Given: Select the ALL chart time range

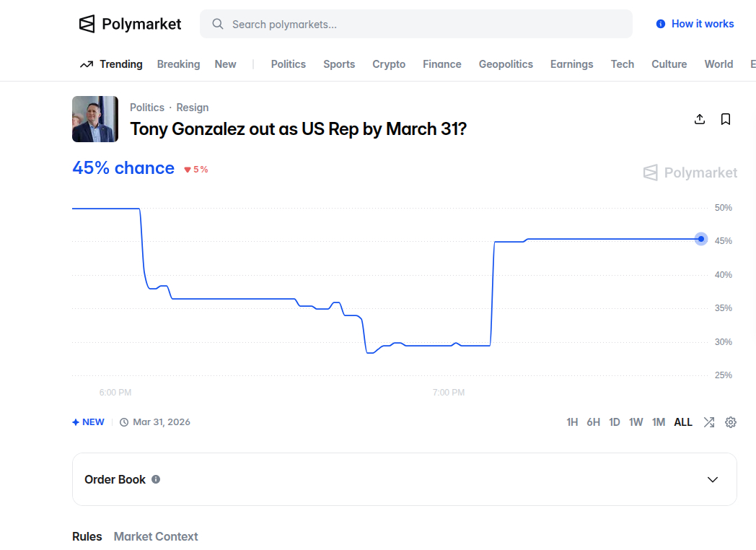Looking at the screenshot, I should pos(682,422).
